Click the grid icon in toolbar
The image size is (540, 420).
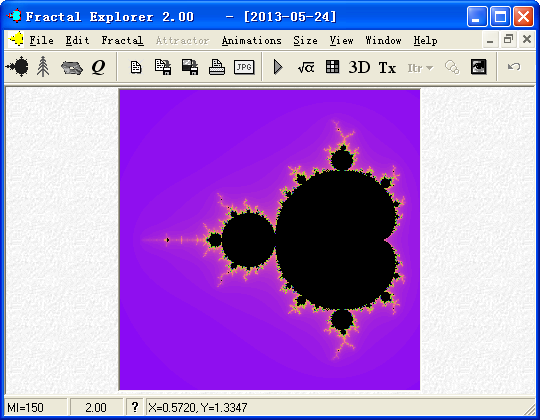[332, 67]
